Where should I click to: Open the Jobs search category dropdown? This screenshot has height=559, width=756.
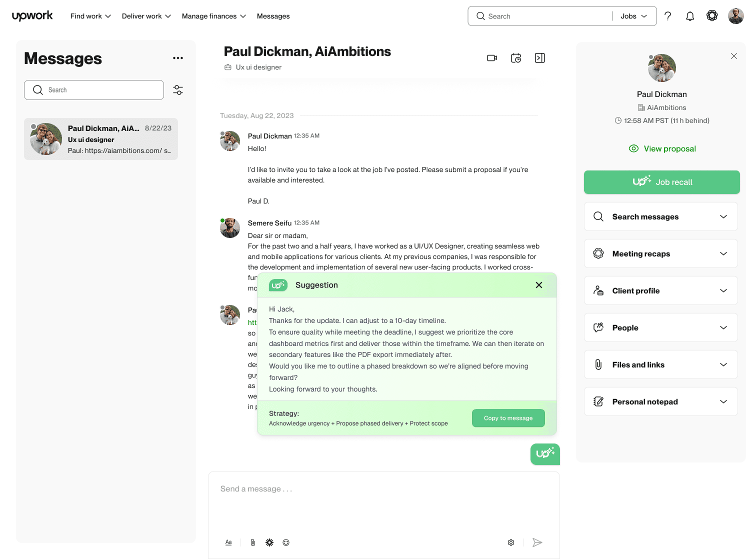pyautogui.click(x=634, y=16)
